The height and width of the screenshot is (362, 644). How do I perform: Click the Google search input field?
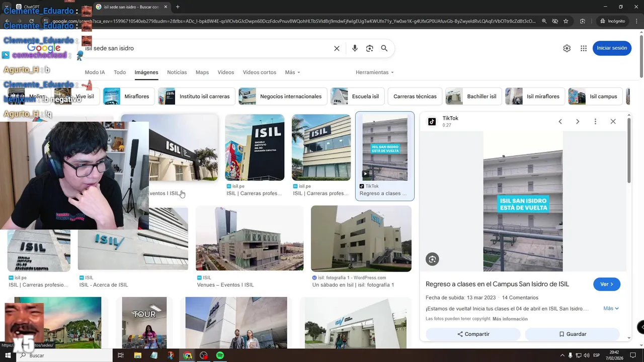tap(206, 48)
